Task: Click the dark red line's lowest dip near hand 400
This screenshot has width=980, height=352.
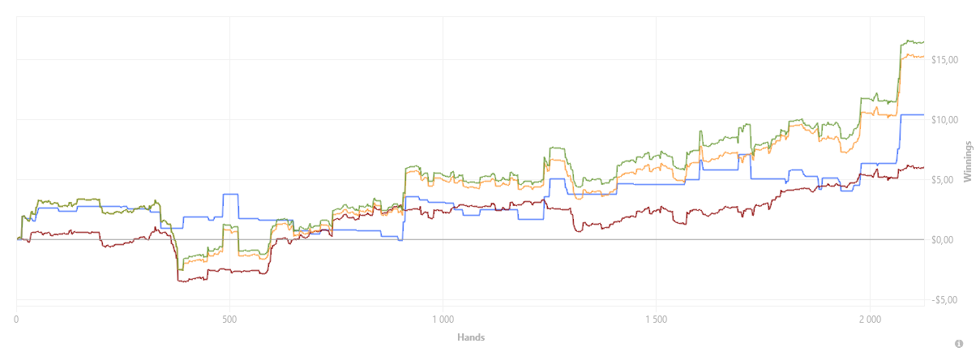Action: (183, 281)
